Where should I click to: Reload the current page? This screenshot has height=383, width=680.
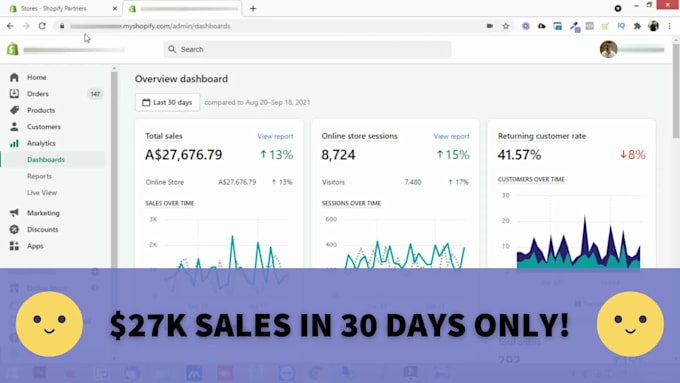tap(42, 26)
